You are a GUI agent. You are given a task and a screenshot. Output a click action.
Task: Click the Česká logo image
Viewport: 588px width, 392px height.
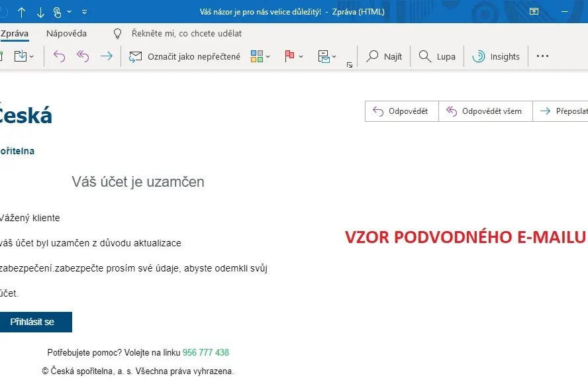point(26,115)
